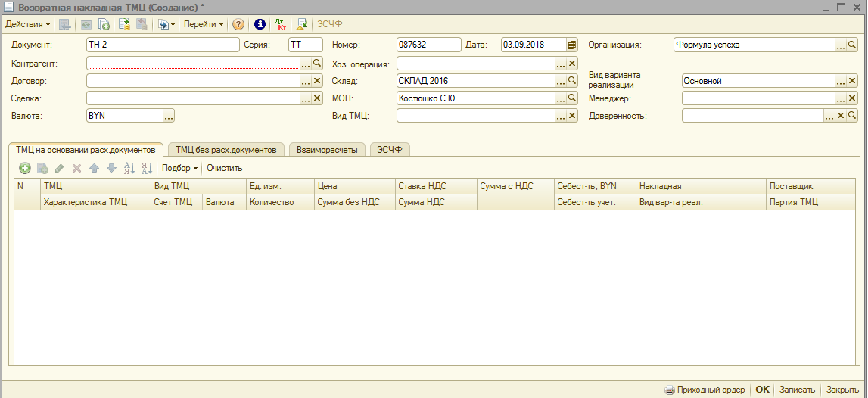Click the magnifier next to Контрагент
The width and height of the screenshot is (868, 398).
point(318,64)
